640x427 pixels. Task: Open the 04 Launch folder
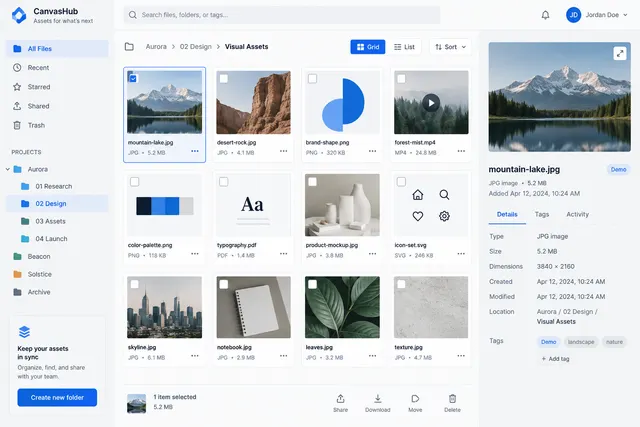tap(57, 239)
